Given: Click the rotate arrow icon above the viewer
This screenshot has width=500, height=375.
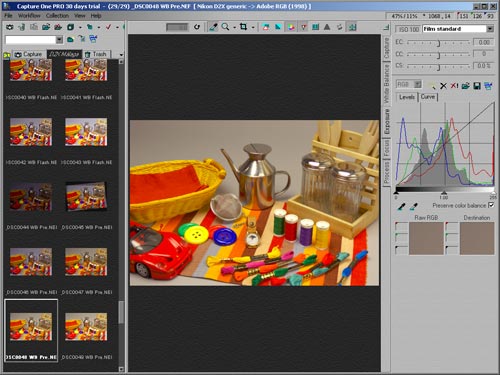Looking at the screenshot, I should (197, 27).
